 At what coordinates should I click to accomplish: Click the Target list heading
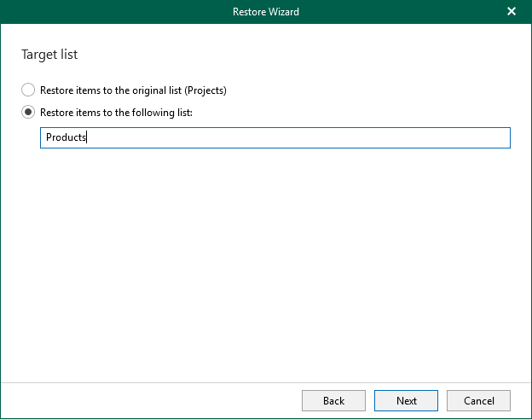coord(49,55)
